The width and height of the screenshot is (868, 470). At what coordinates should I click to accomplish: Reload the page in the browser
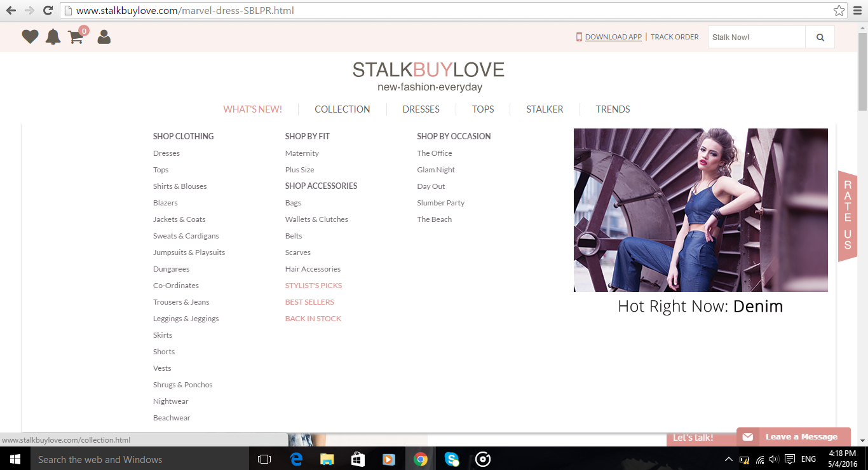(x=48, y=10)
